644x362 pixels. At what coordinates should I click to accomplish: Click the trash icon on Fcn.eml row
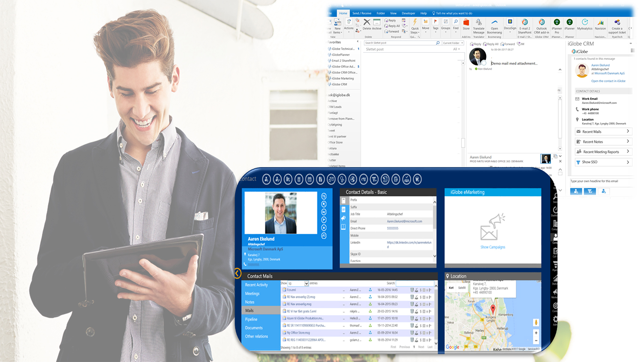coord(412,290)
